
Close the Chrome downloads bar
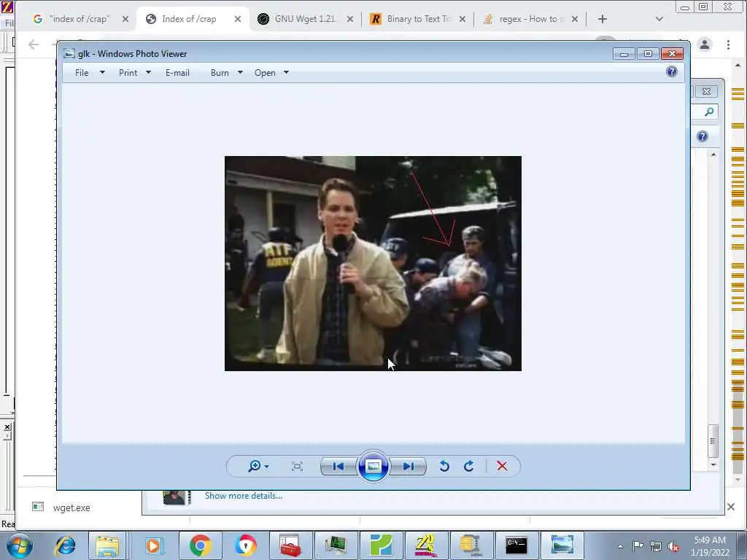tap(731, 507)
